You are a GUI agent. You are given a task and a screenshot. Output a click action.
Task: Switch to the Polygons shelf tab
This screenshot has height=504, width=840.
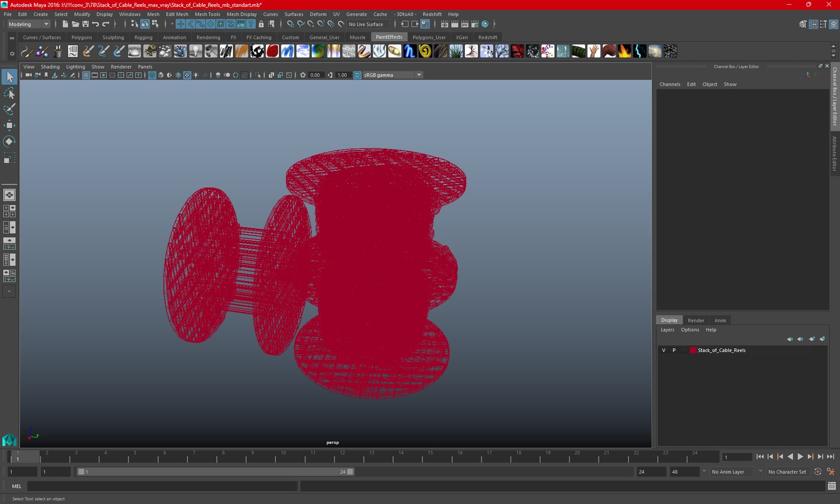point(82,37)
